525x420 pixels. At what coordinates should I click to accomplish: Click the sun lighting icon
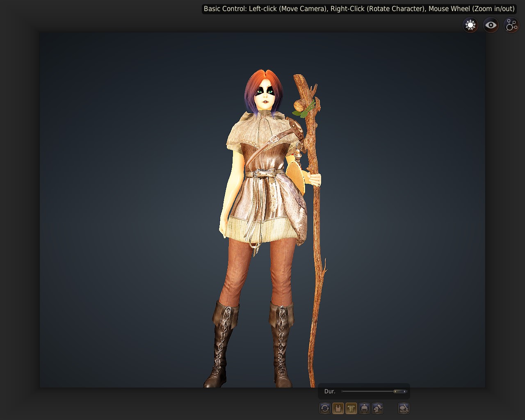(470, 25)
